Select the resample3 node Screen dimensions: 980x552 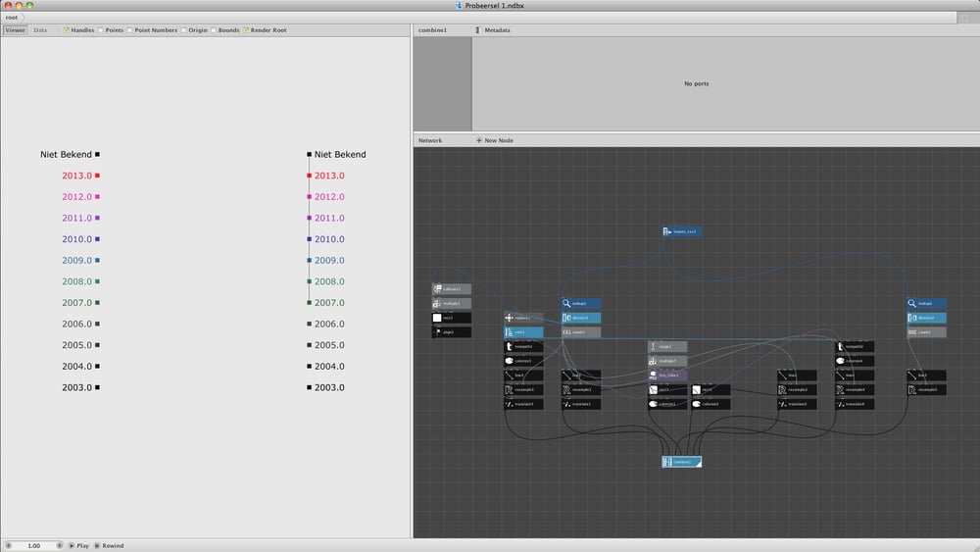[x=523, y=389]
